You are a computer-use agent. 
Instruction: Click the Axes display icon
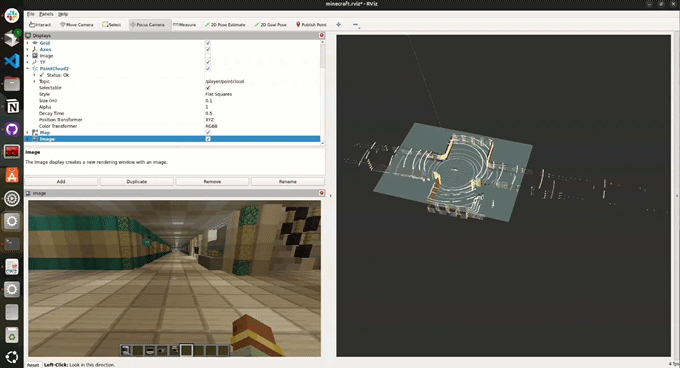point(35,49)
